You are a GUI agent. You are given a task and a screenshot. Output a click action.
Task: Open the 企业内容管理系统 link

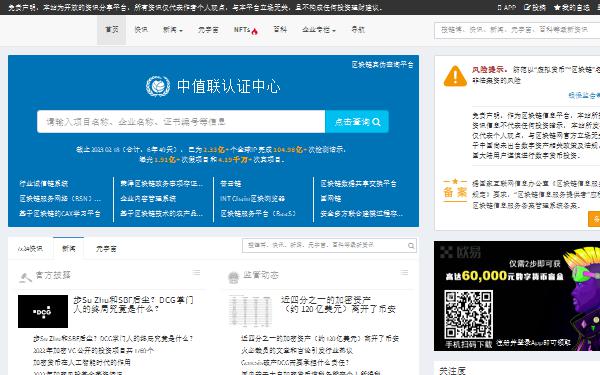click(x=148, y=199)
